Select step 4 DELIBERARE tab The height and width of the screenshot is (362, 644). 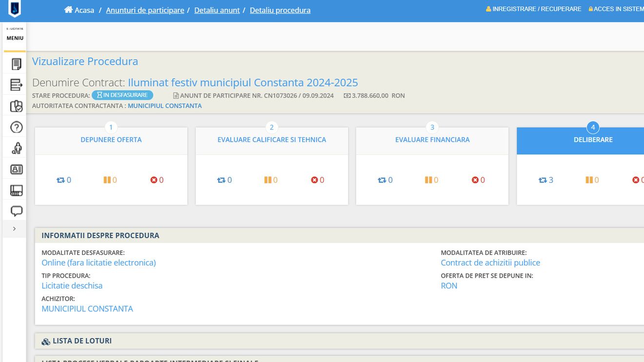coord(581,139)
